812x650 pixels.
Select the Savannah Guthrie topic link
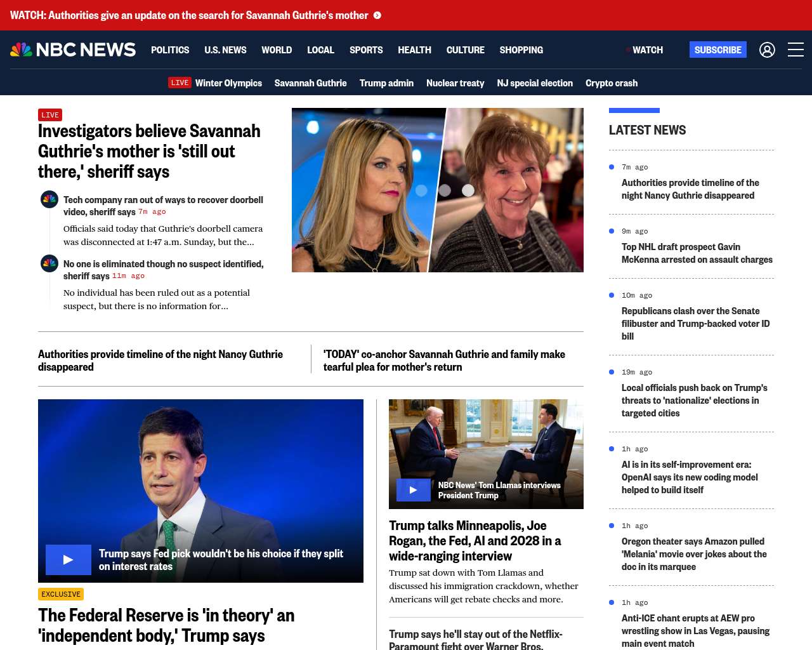tap(311, 83)
